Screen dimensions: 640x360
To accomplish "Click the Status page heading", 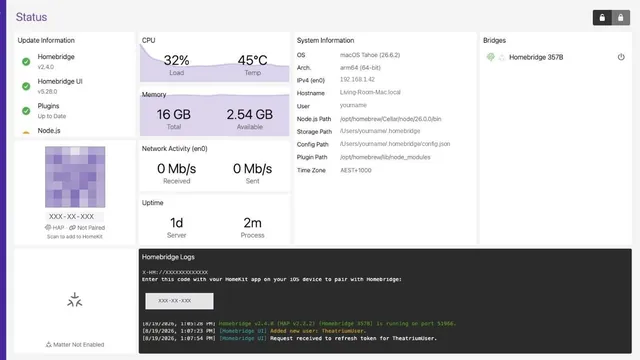I will [31, 17].
